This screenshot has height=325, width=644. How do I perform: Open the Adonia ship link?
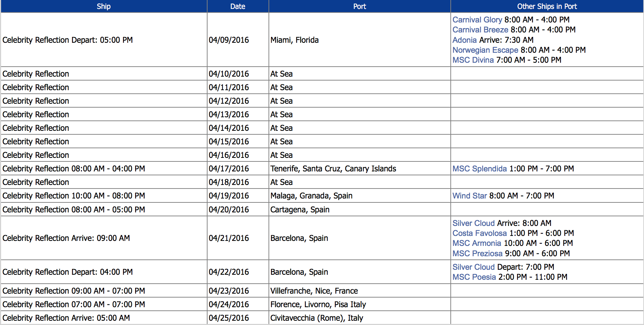pyautogui.click(x=464, y=40)
